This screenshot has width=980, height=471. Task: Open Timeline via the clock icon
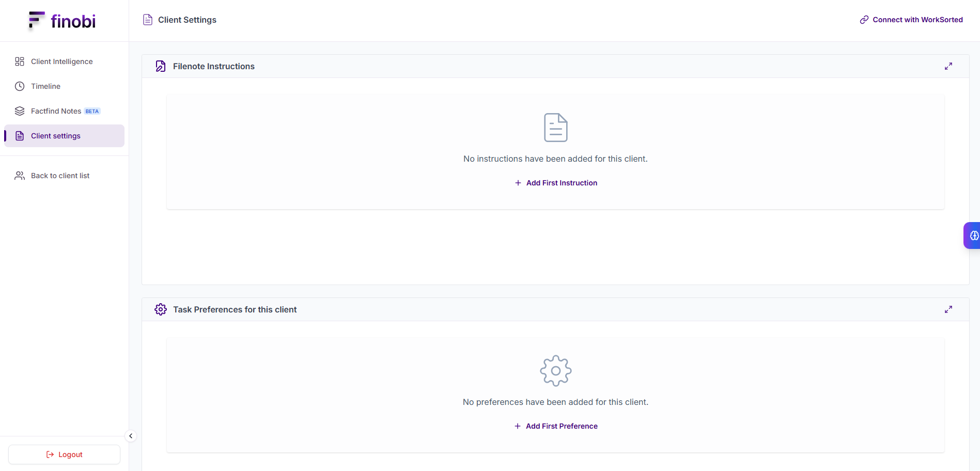click(20, 86)
